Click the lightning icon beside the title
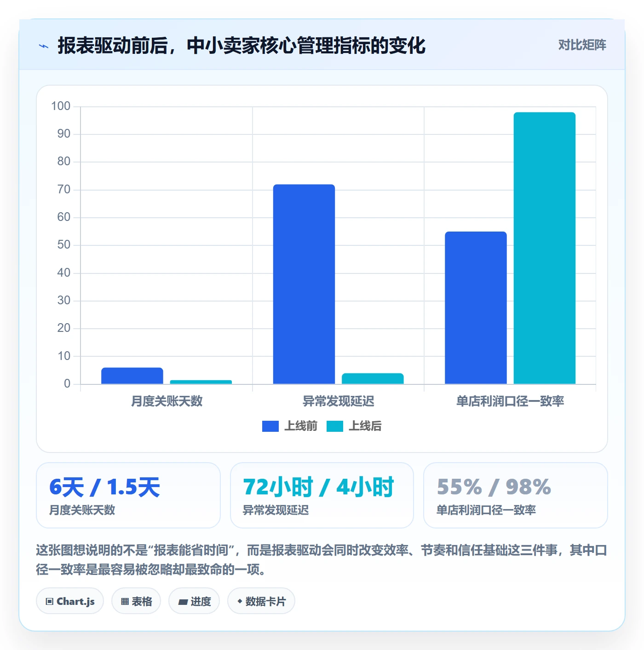Screen dimensions: 644x650 coord(44,46)
